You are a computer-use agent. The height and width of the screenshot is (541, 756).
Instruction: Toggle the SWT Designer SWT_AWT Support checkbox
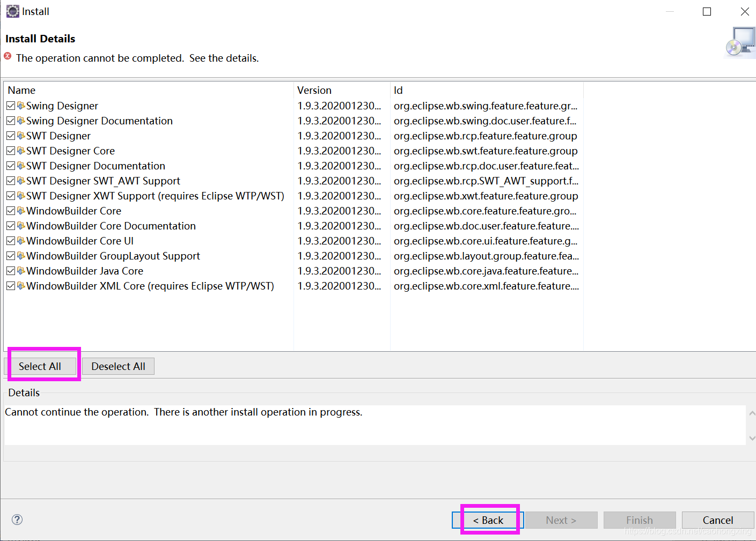(11, 181)
